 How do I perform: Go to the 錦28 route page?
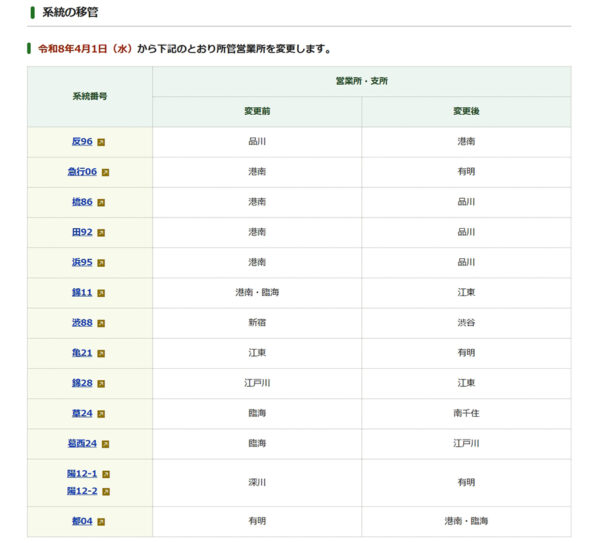pos(82,383)
